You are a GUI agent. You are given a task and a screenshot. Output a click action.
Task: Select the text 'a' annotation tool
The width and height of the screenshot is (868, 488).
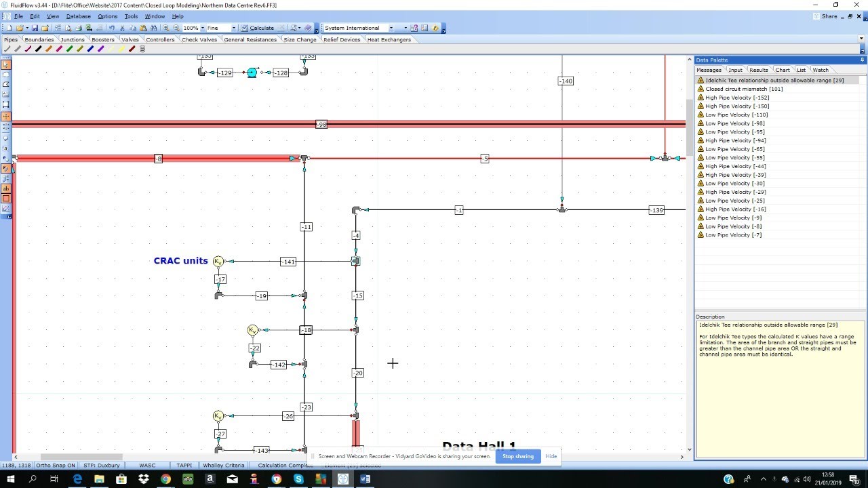coord(6,148)
